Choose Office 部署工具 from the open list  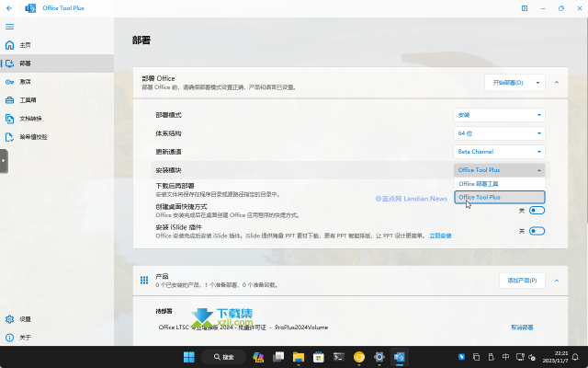click(x=500, y=184)
